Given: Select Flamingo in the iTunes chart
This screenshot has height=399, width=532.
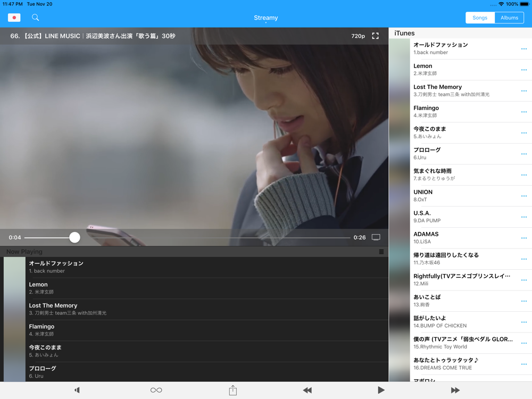Looking at the screenshot, I should pyautogui.click(x=460, y=112).
